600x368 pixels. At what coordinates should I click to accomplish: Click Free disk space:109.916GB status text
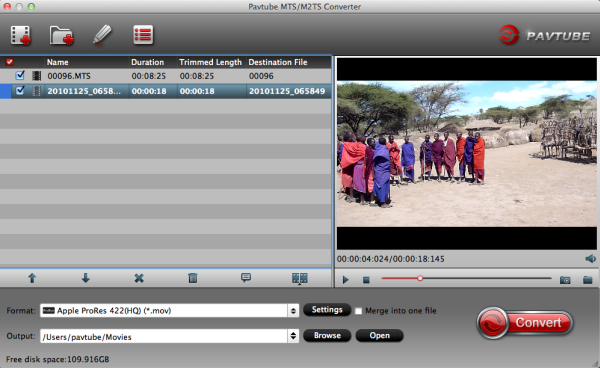57,359
